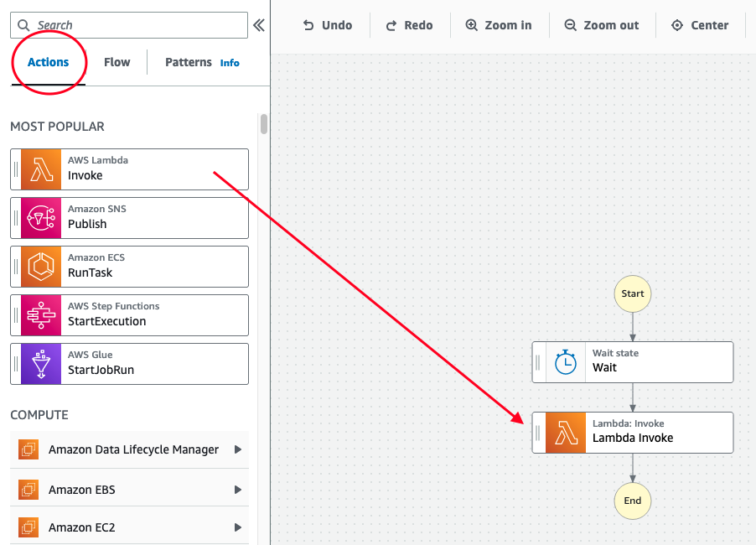Expand Amazon Data Lifecycle Manager actions
Image resolution: width=756 pixels, height=545 pixels.
237,450
